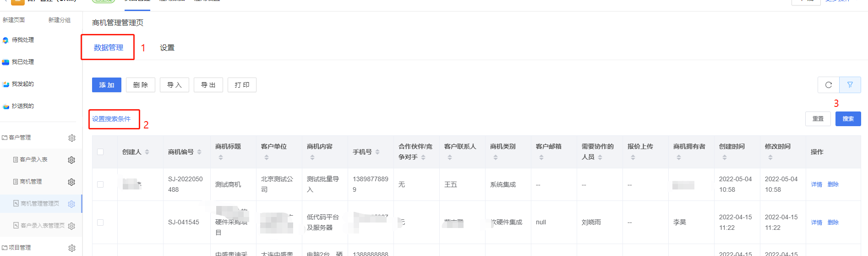Screen dimensions: 868x256
Task: Open 详情 for row SJ-2022050488
Action: click(817, 184)
